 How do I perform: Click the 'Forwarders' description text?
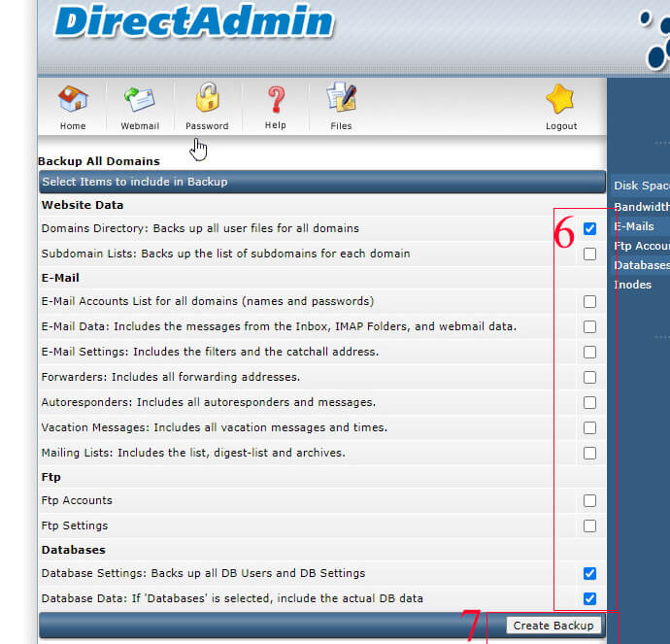tap(171, 377)
